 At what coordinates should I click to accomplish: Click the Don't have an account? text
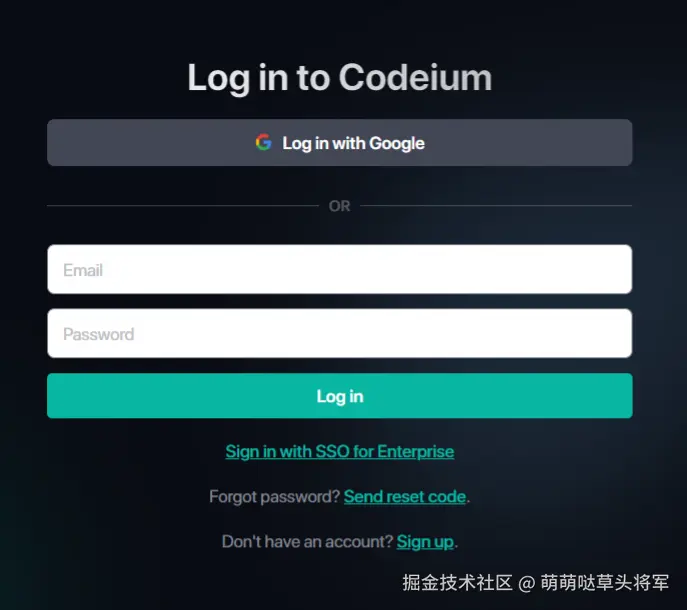[308, 542]
